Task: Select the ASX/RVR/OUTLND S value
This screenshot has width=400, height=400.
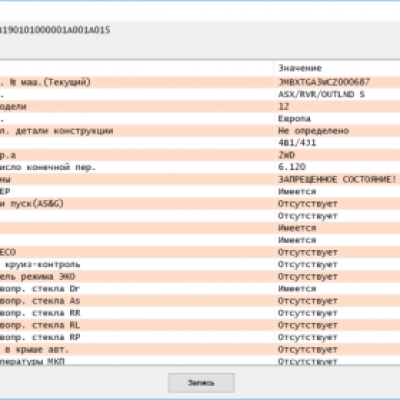Action: 322,94
